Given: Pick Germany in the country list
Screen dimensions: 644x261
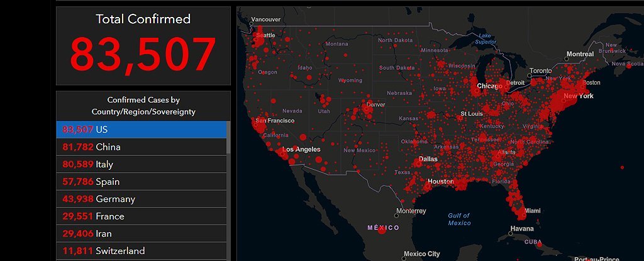Looking at the screenshot, I should click(x=142, y=199).
